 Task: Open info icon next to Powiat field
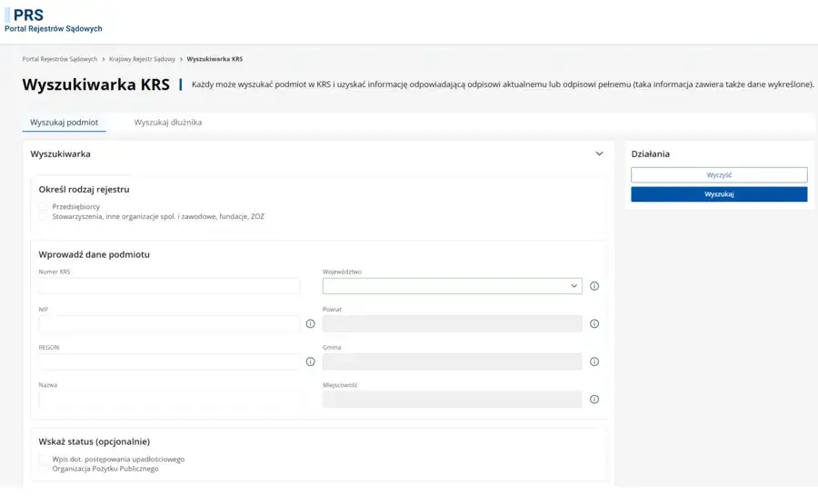tap(594, 323)
